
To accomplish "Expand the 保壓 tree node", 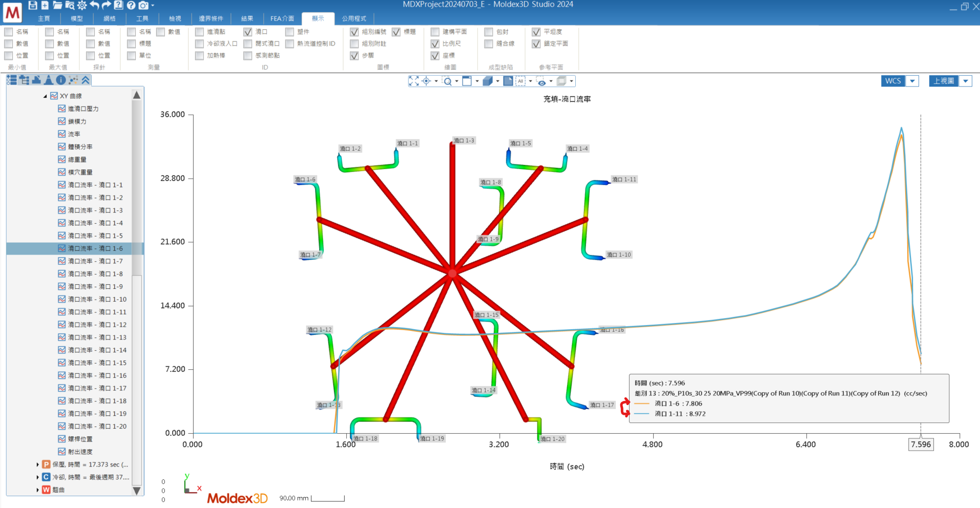I will tap(37, 464).
